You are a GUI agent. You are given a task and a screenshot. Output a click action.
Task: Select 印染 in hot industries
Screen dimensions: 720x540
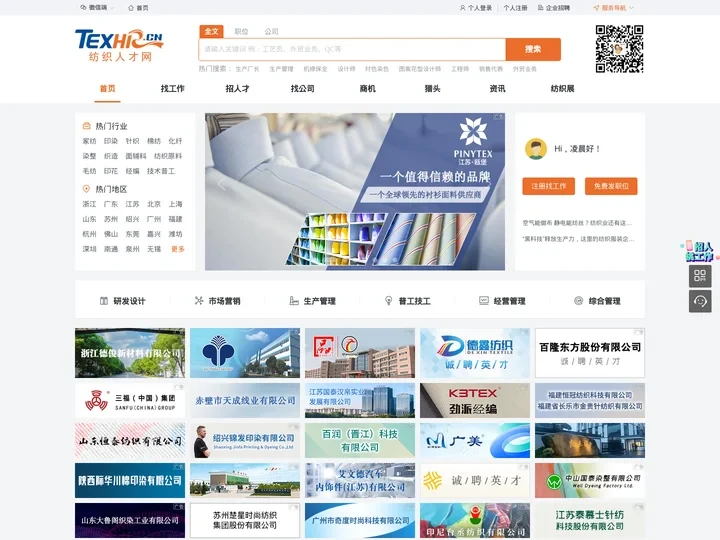click(x=111, y=141)
